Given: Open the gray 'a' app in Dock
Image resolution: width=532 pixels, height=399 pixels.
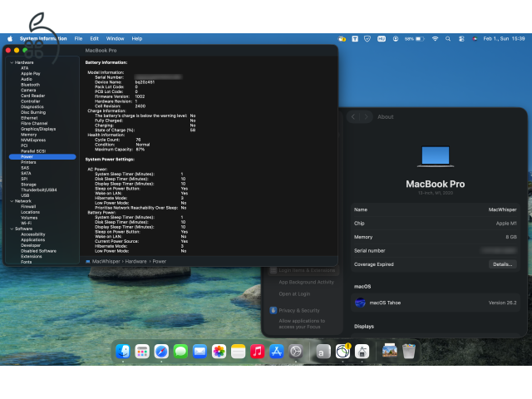Looking at the screenshot, I should point(323,351).
